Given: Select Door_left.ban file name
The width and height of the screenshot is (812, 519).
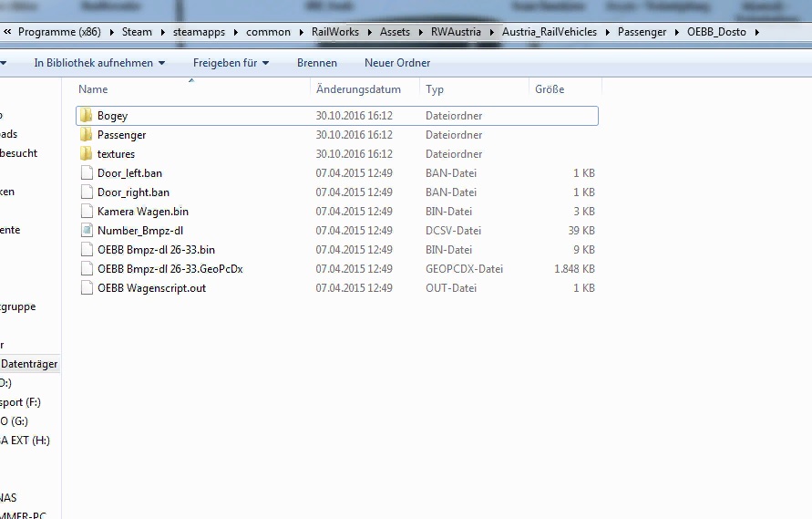Looking at the screenshot, I should 129,173.
